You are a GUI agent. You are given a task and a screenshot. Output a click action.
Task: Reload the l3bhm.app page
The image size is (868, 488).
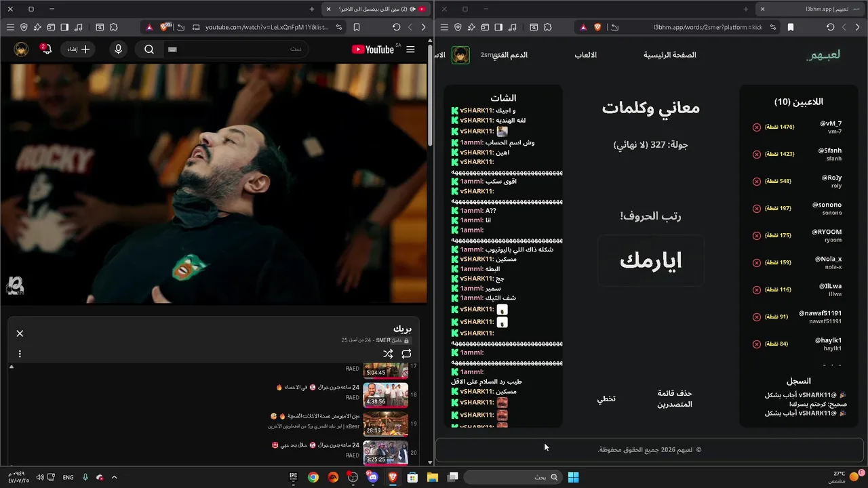tap(831, 27)
